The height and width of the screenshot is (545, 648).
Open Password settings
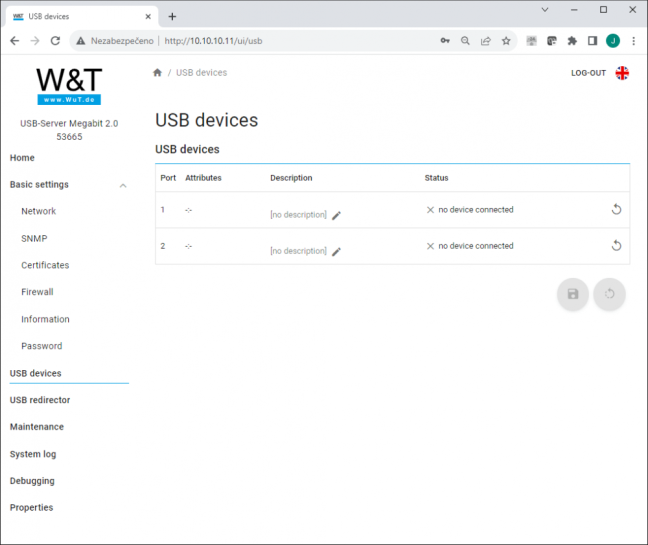click(x=42, y=346)
